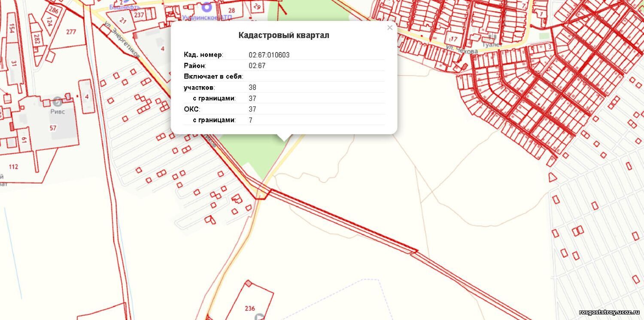
Task: Click the gray marker icon below parcel 236
Action: pyautogui.click(x=259, y=317)
